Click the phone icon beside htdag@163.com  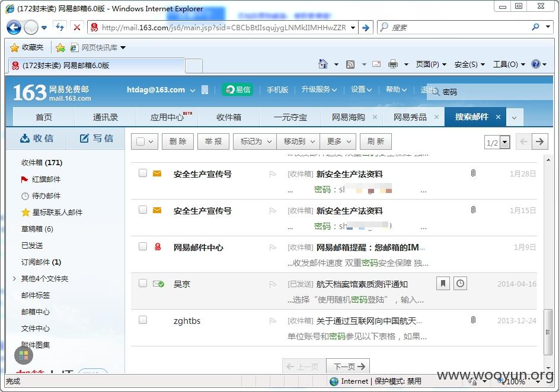click(x=205, y=90)
